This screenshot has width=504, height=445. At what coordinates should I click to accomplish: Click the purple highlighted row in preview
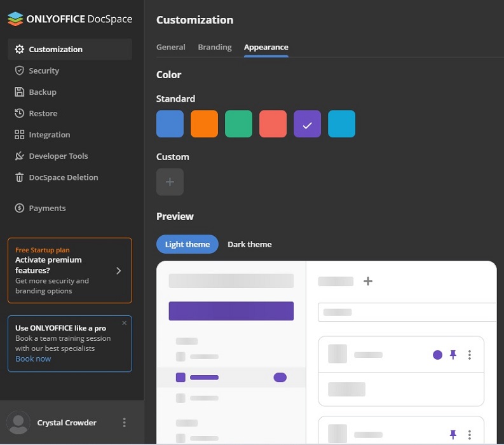pos(231,377)
